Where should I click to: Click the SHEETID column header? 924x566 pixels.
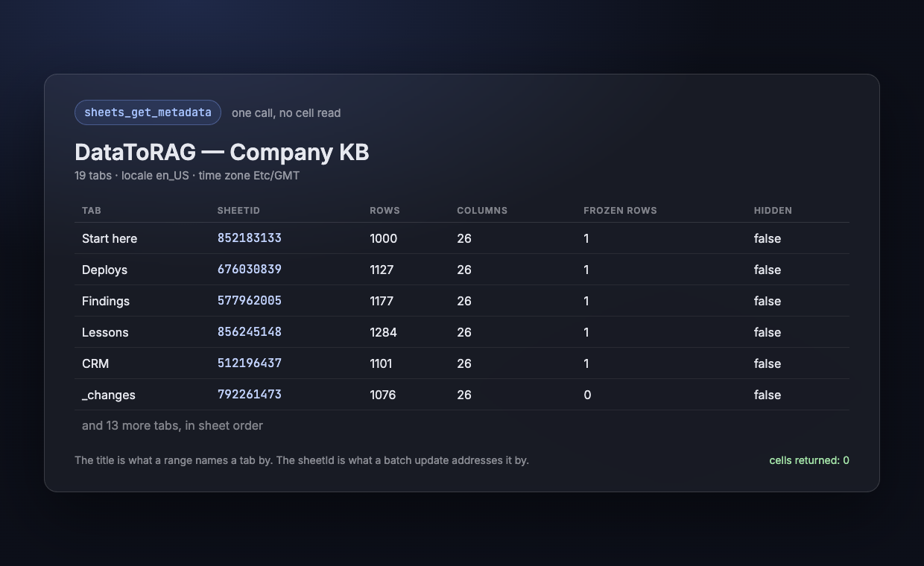point(238,211)
